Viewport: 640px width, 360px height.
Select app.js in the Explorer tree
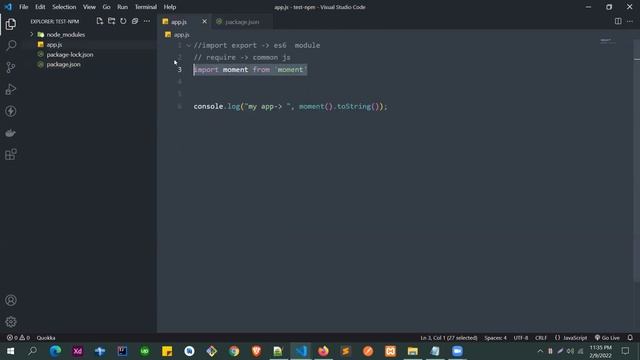[54, 44]
